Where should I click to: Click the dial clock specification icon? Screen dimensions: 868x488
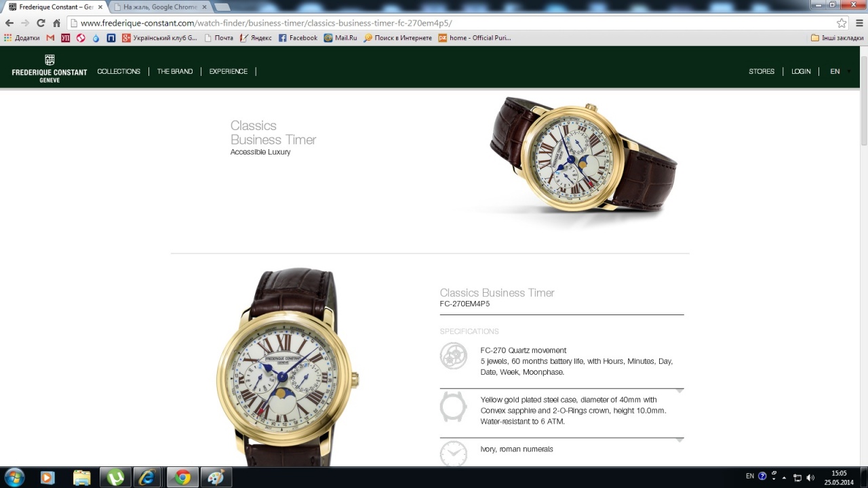click(453, 453)
